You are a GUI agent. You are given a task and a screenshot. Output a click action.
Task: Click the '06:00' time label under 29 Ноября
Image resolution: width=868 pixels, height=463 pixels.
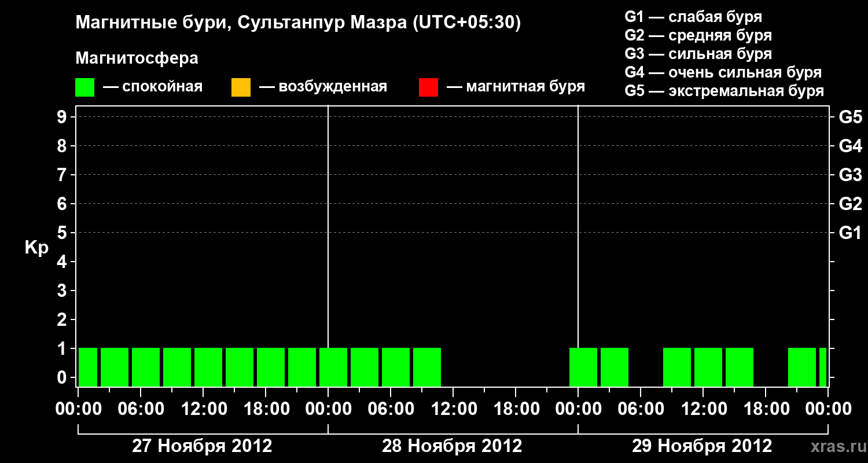(x=641, y=409)
